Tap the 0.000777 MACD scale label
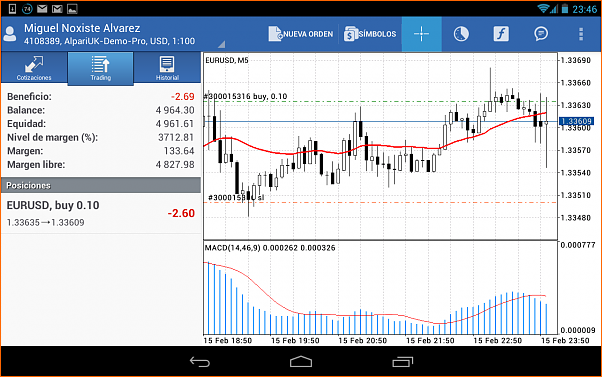Viewport: 602px width, 377px height. (578, 245)
